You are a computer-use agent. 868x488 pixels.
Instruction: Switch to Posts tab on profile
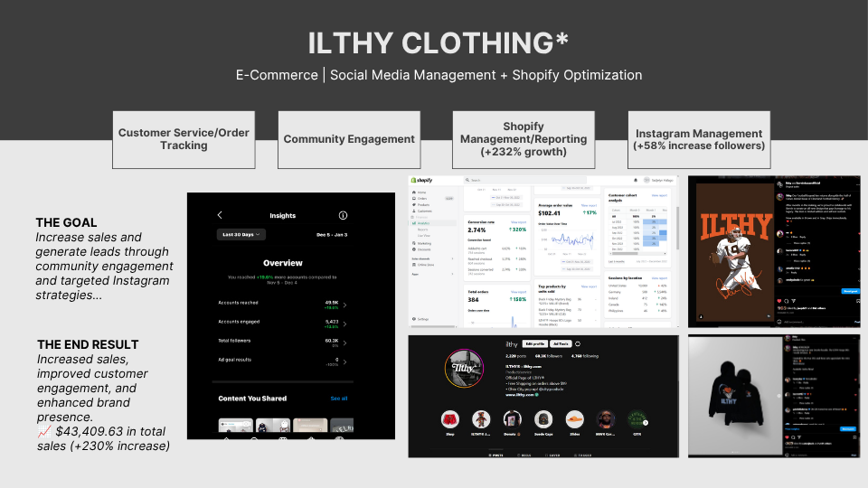pos(496,455)
